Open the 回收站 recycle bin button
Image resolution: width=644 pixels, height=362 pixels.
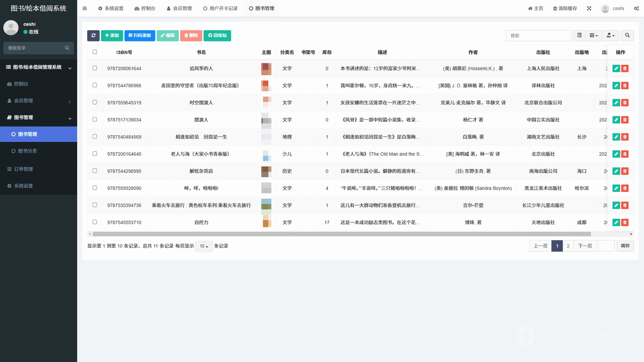217,35
